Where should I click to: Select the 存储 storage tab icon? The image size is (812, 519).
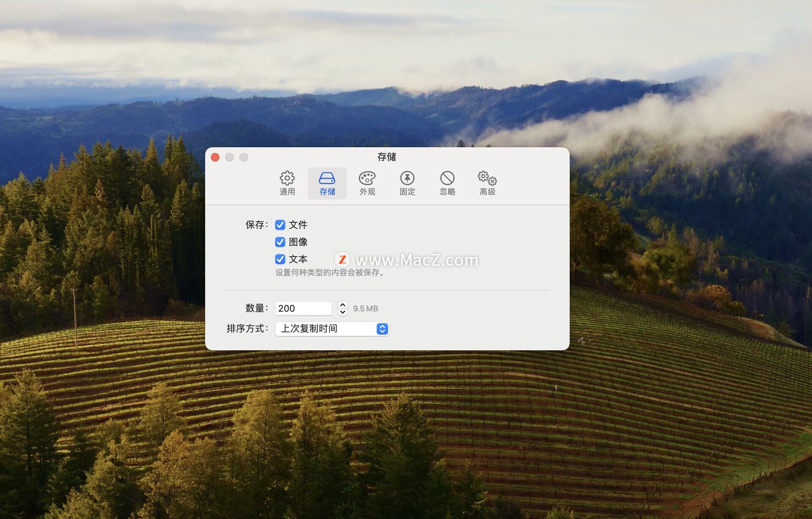[x=327, y=183]
